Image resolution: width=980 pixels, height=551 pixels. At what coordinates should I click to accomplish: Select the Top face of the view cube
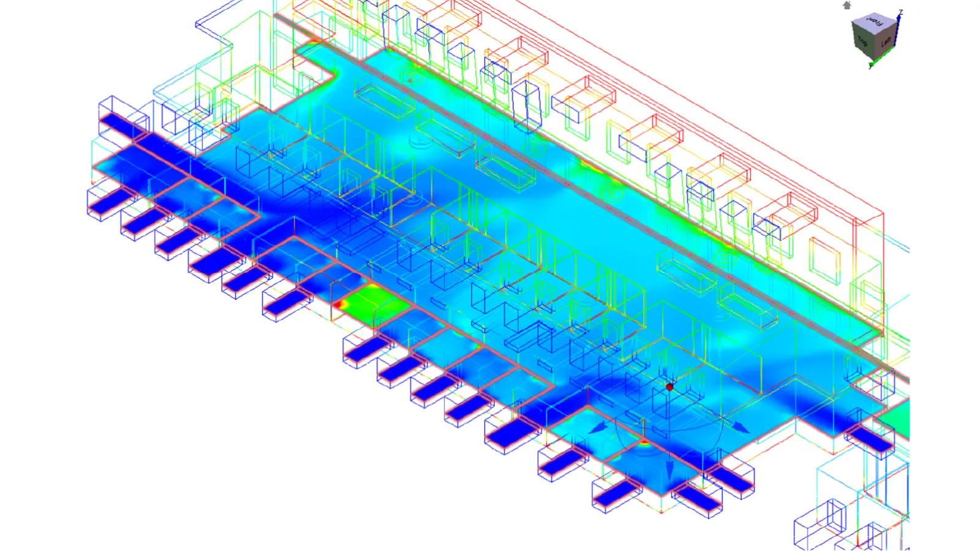coord(862,42)
